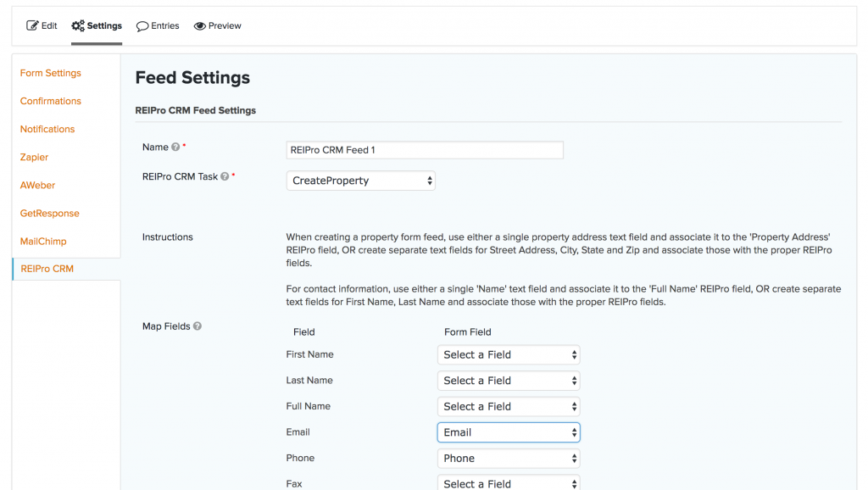Select MailChimp in the sidebar
This screenshot has width=868, height=490.
click(43, 242)
